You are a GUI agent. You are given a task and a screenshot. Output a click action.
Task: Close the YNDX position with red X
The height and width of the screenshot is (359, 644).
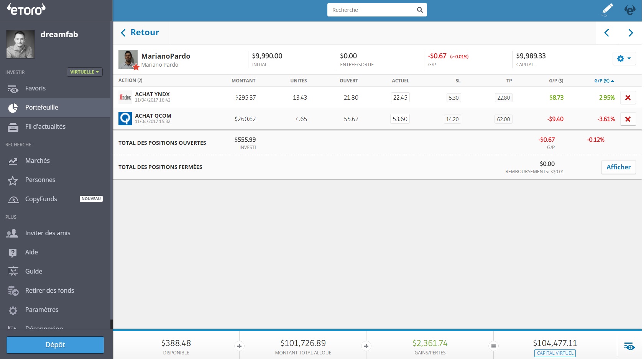tap(628, 98)
